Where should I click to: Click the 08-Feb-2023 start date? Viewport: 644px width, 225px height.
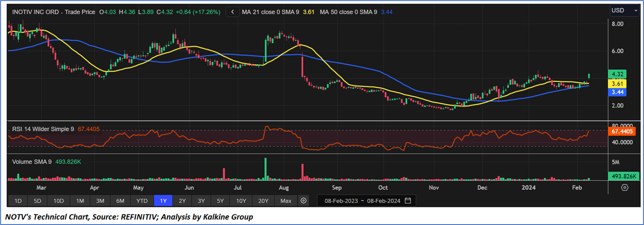click(341, 201)
